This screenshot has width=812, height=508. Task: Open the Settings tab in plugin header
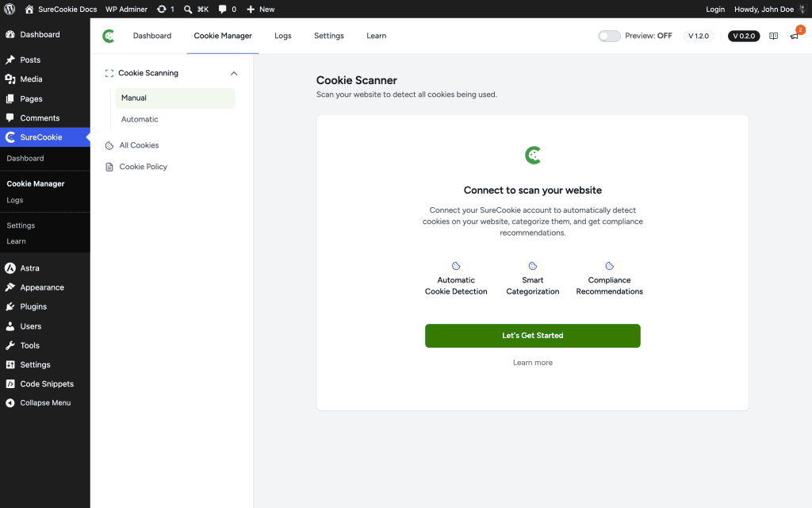point(329,36)
